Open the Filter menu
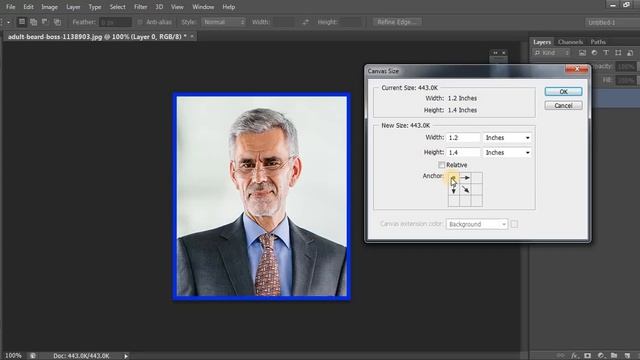640x360 pixels. click(x=140, y=7)
